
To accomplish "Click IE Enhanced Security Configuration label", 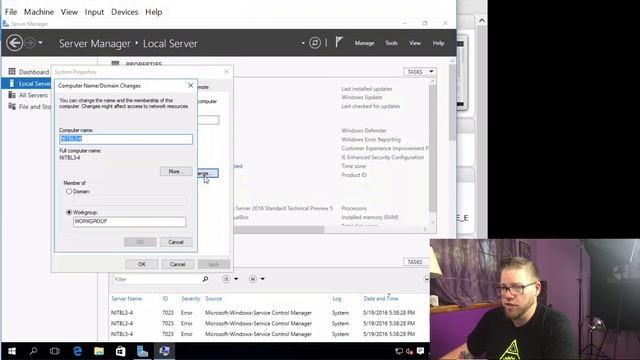I will 382,157.
